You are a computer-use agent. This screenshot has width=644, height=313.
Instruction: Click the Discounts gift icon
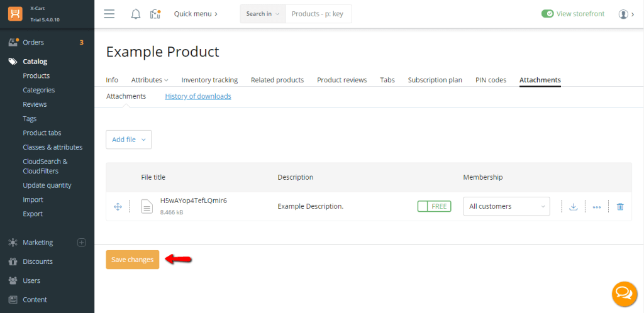[13, 261]
